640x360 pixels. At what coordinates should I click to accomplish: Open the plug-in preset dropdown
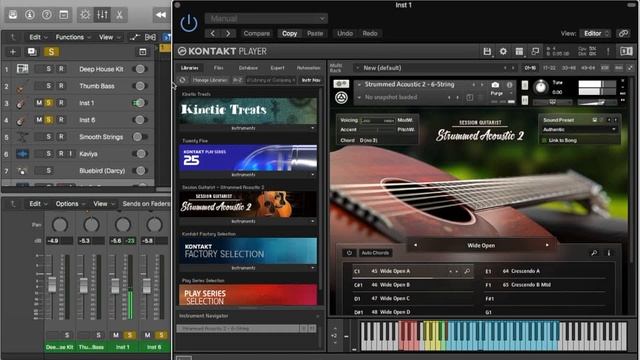tap(266, 19)
